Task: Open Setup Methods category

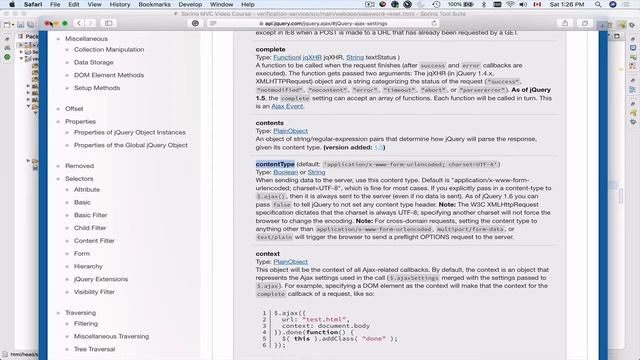Action: click(97, 88)
